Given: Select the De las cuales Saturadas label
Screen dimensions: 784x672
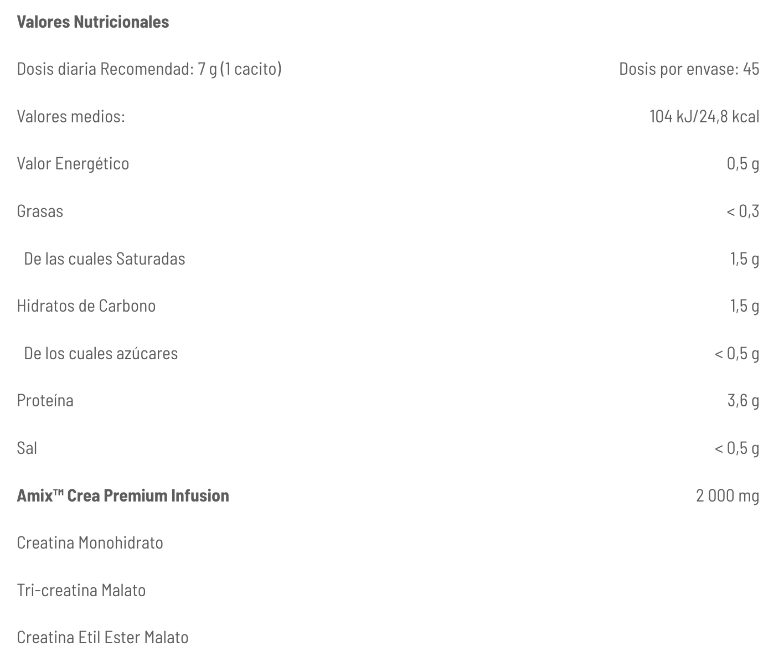Looking at the screenshot, I should pos(105,259).
